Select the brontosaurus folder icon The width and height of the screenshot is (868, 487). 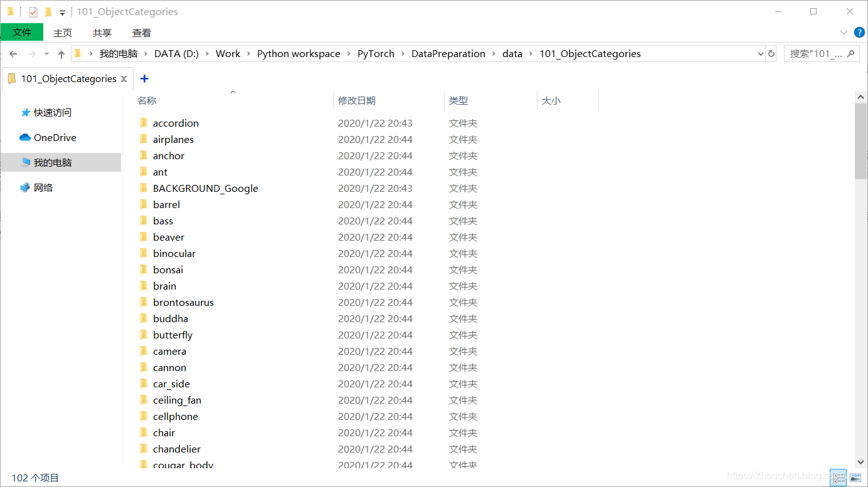click(144, 302)
